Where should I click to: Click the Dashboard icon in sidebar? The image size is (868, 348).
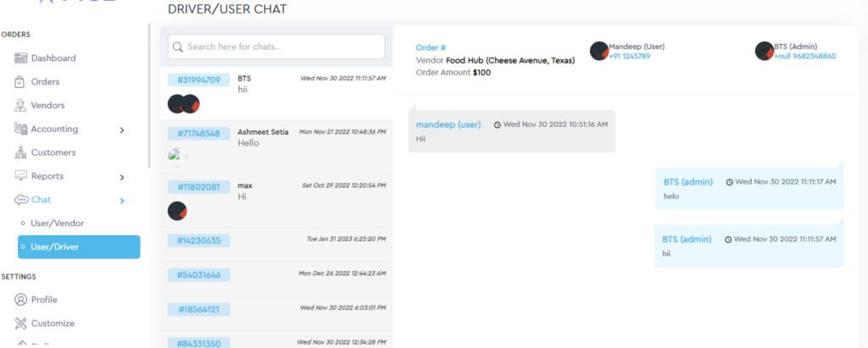[21, 58]
